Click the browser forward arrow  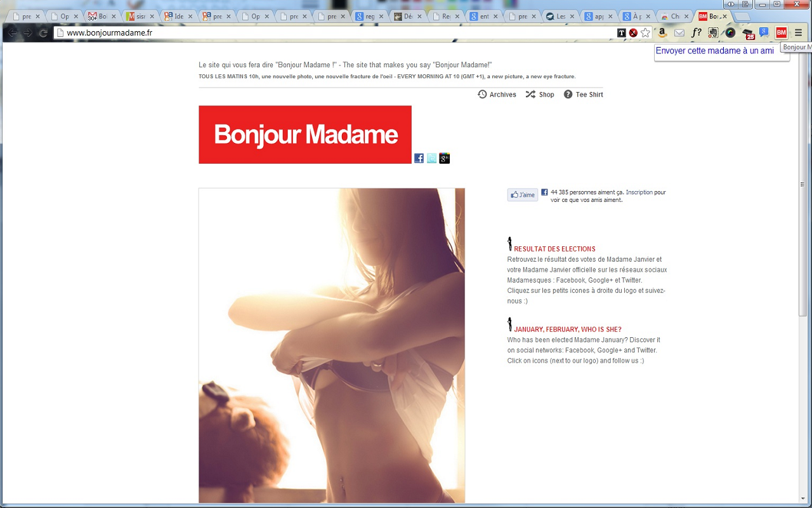click(27, 33)
